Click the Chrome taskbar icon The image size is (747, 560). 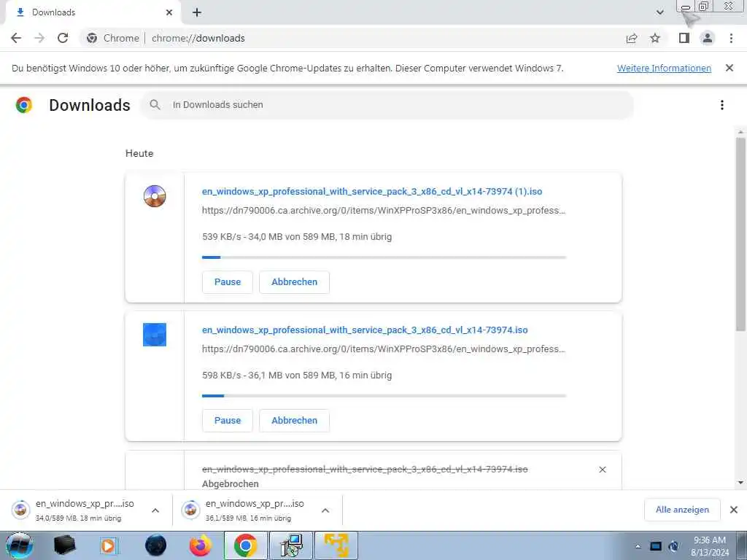tap(246, 545)
